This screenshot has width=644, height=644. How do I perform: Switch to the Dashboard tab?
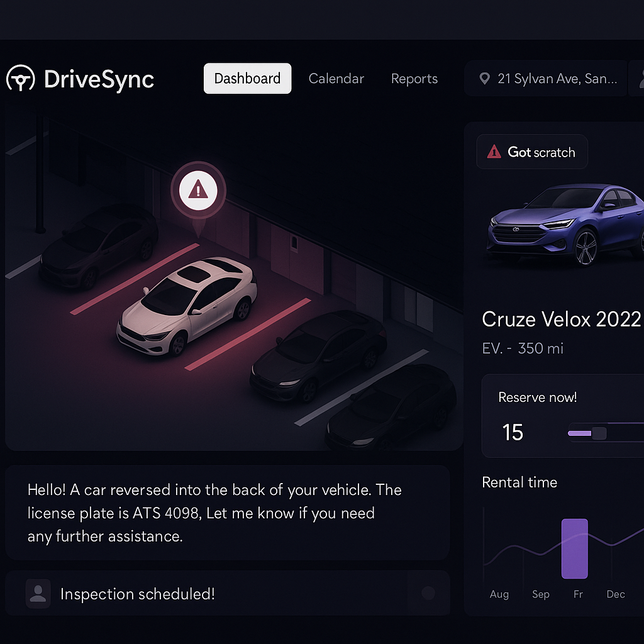point(247,78)
